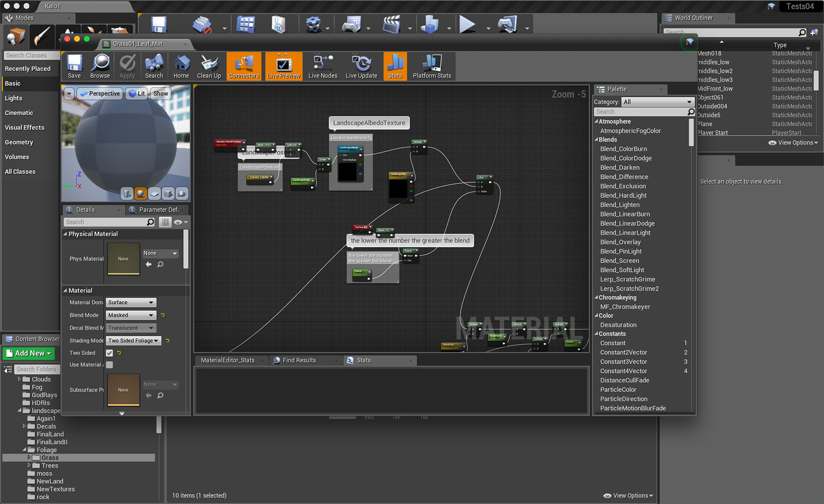The image size is (824, 504).
Task: Set preview mesh to cube
Action: pyautogui.click(x=168, y=194)
